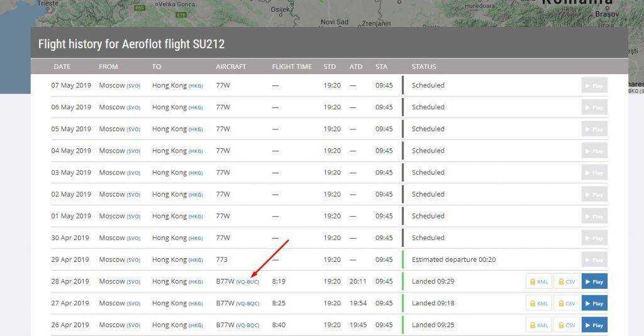644x336 pixels.
Task: Click flight time '8:40' cell
Action: (279, 325)
